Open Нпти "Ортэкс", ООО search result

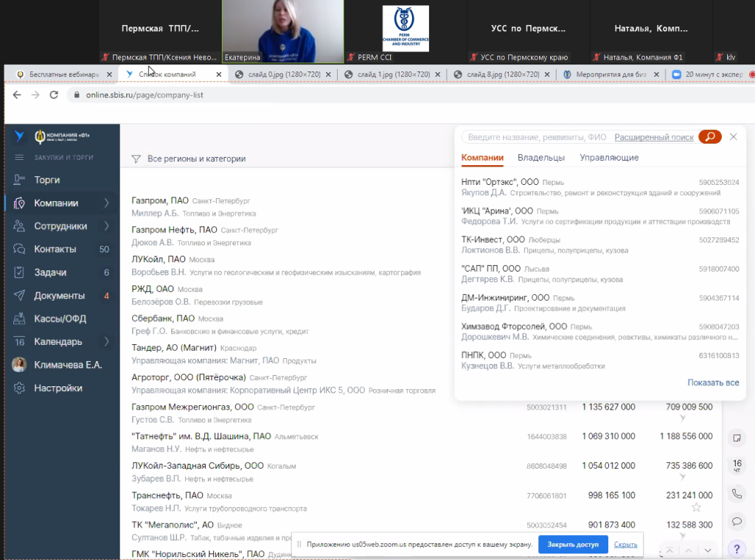pos(600,187)
